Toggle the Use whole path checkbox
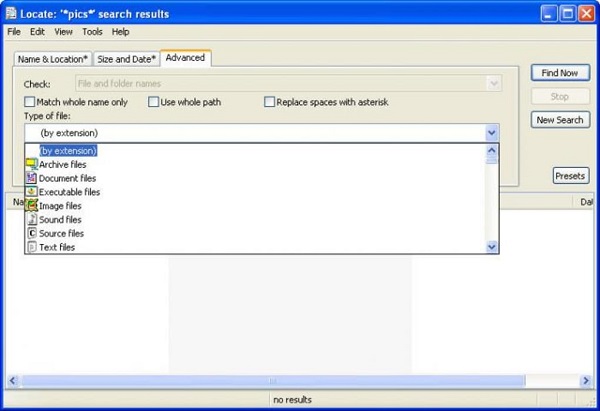This screenshot has width=600, height=411. 153,102
